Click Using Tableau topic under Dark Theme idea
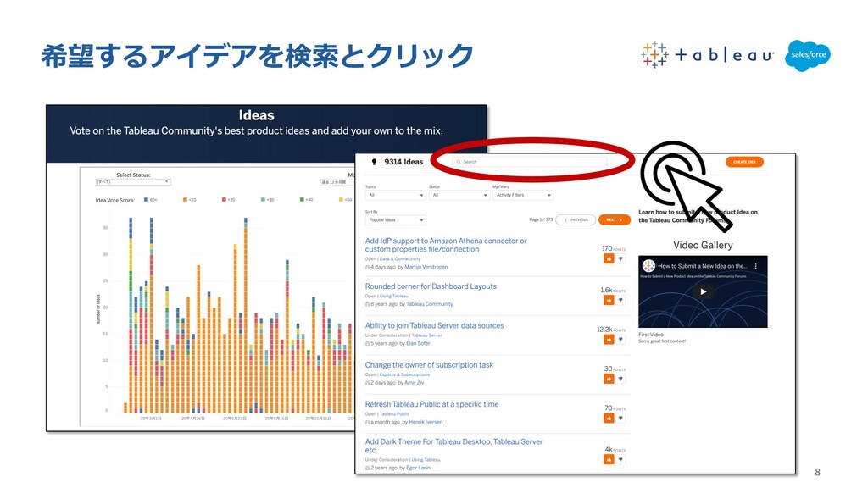 point(426,460)
